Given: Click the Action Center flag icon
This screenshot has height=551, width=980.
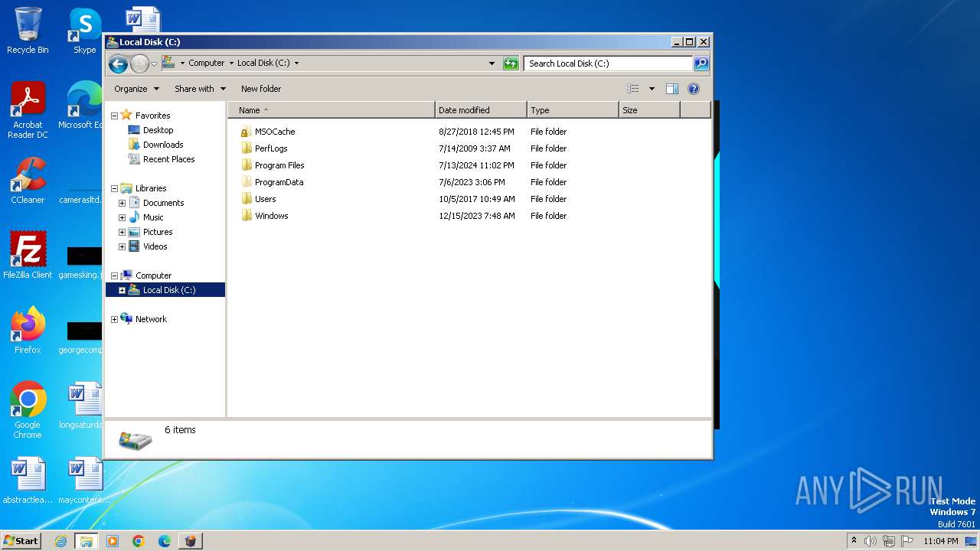Looking at the screenshot, I should point(907,541).
